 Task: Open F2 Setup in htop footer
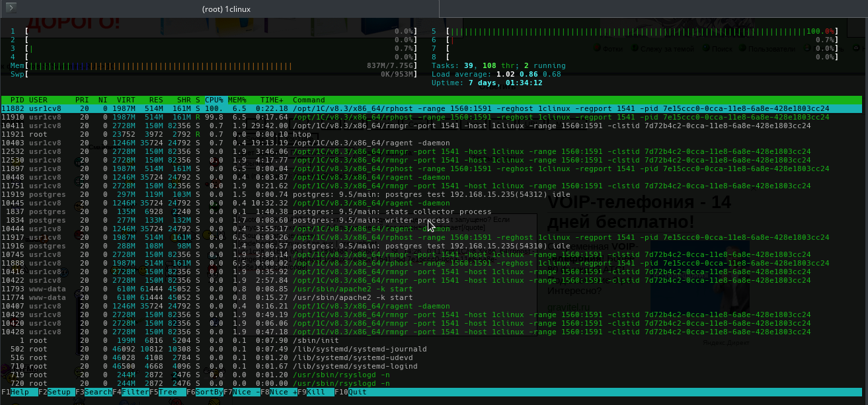click(56, 392)
